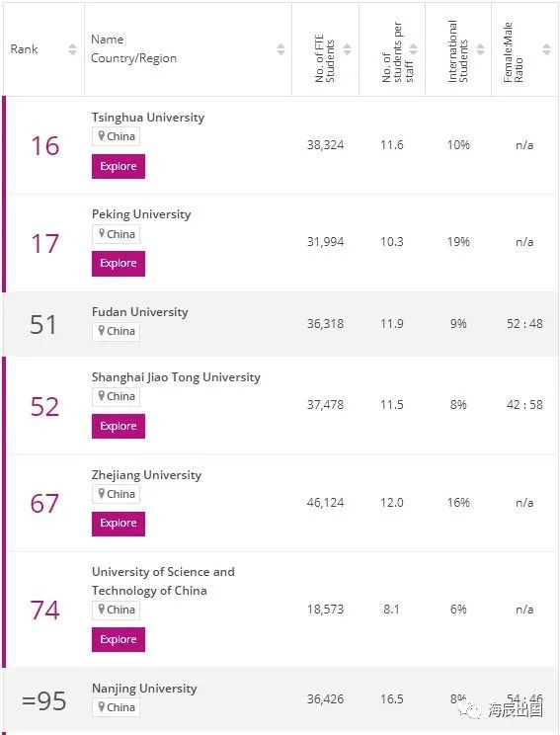
Task: Explore Tsinghua University
Action: click(x=119, y=166)
